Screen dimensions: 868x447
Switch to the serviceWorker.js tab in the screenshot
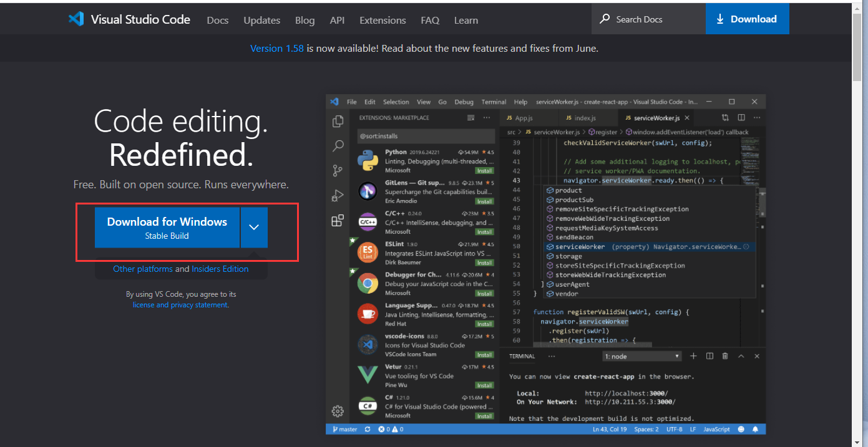pyautogui.click(x=656, y=118)
